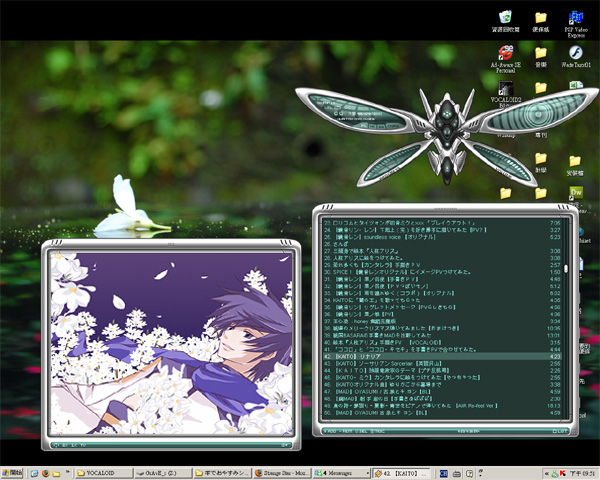This screenshot has width=600, height=480.
Task: Select track 44 【K A I T O】
Action: point(442,371)
